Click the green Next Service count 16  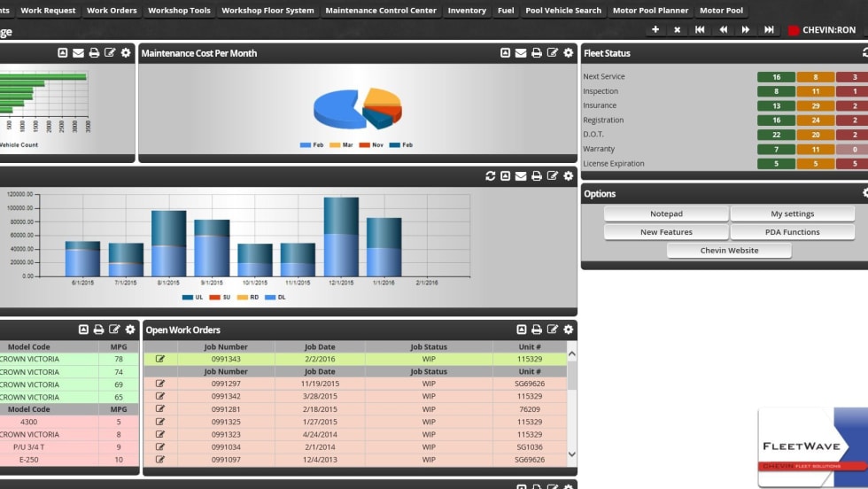[776, 77]
